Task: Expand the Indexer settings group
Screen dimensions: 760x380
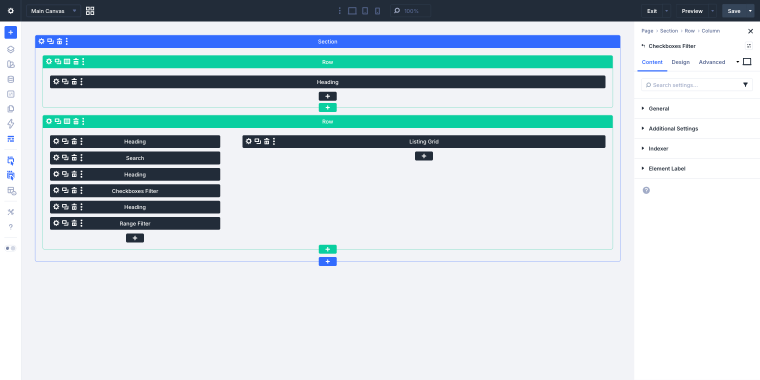Action: pyautogui.click(x=697, y=148)
